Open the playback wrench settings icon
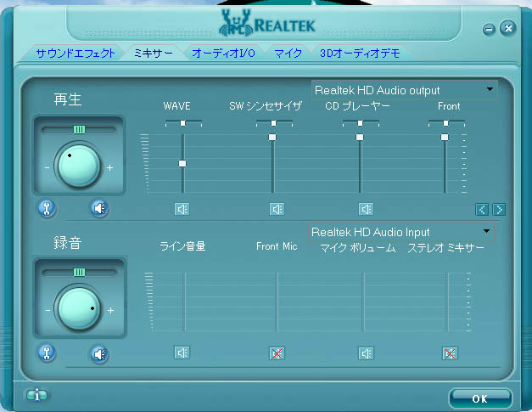 [x=47, y=208]
